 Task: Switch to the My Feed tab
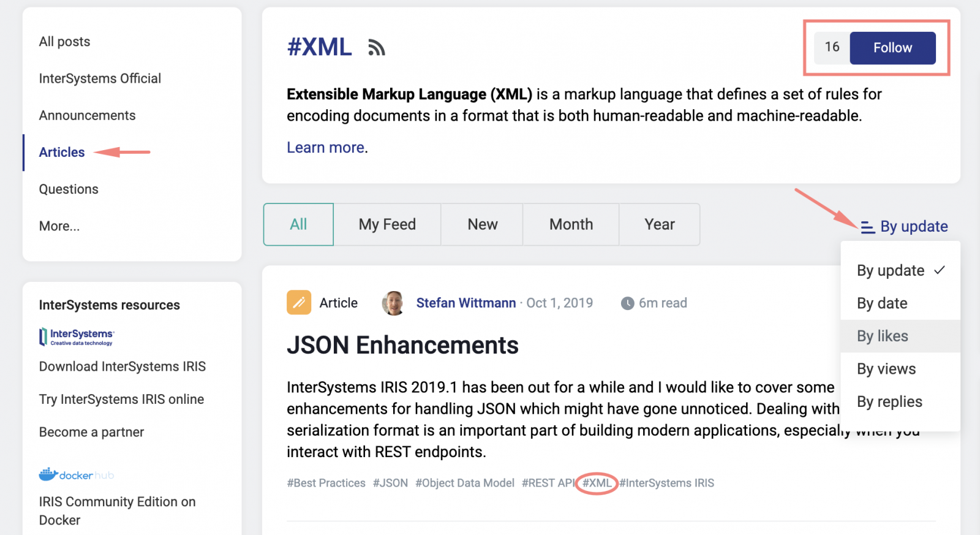pyautogui.click(x=387, y=224)
